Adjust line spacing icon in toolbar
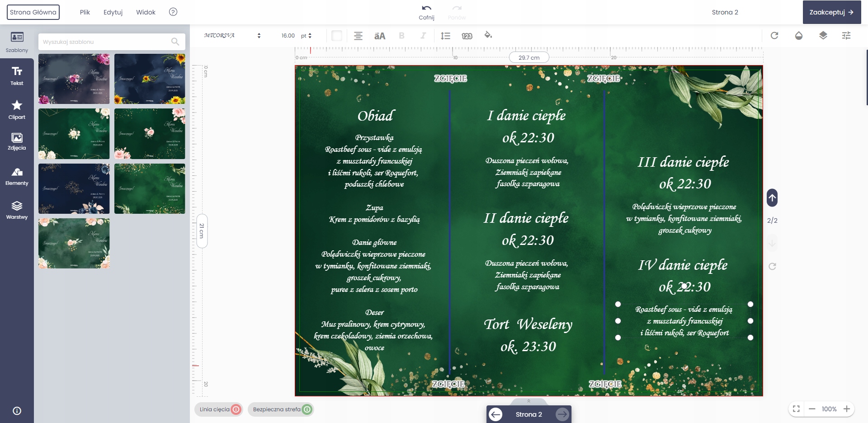This screenshot has width=868, height=423. tap(445, 36)
